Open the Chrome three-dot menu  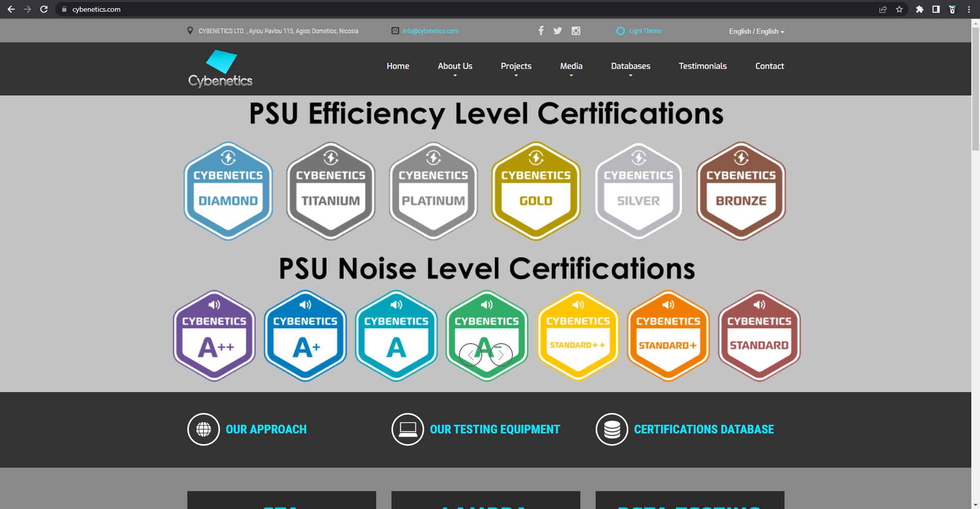[969, 9]
